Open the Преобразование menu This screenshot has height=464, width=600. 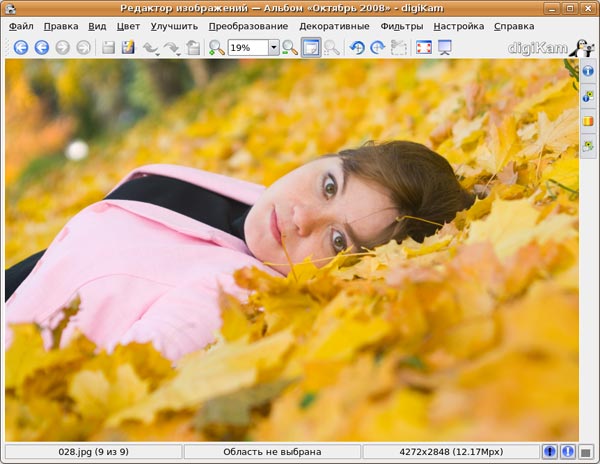248,26
